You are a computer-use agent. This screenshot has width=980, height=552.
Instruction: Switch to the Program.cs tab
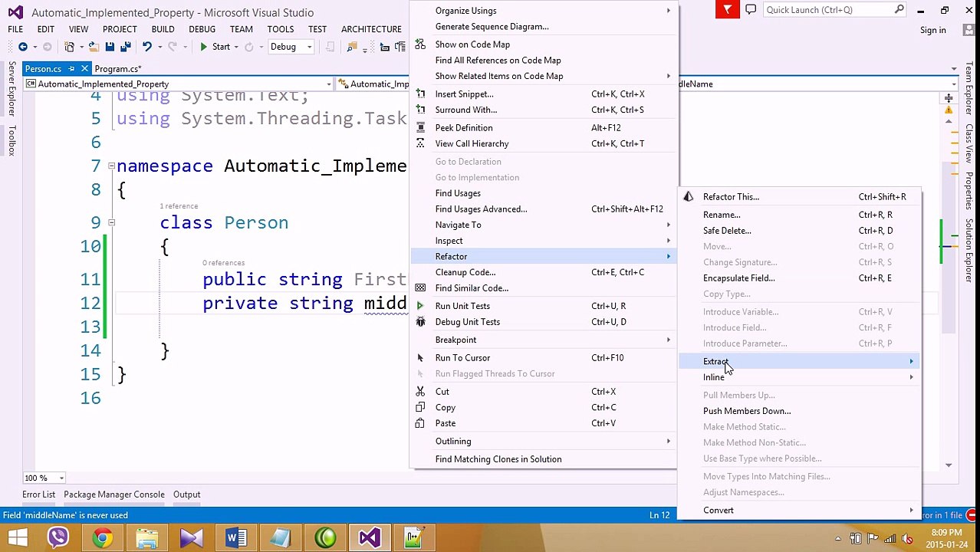[117, 69]
